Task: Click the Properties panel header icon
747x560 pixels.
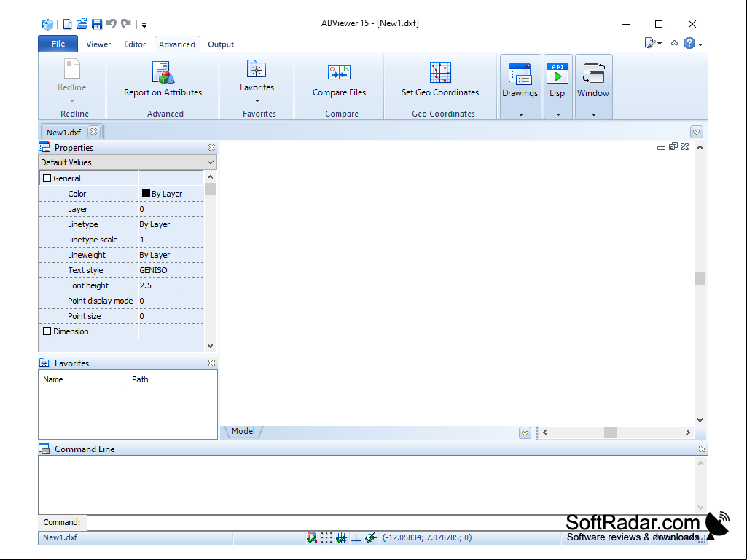Action: coord(44,147)
